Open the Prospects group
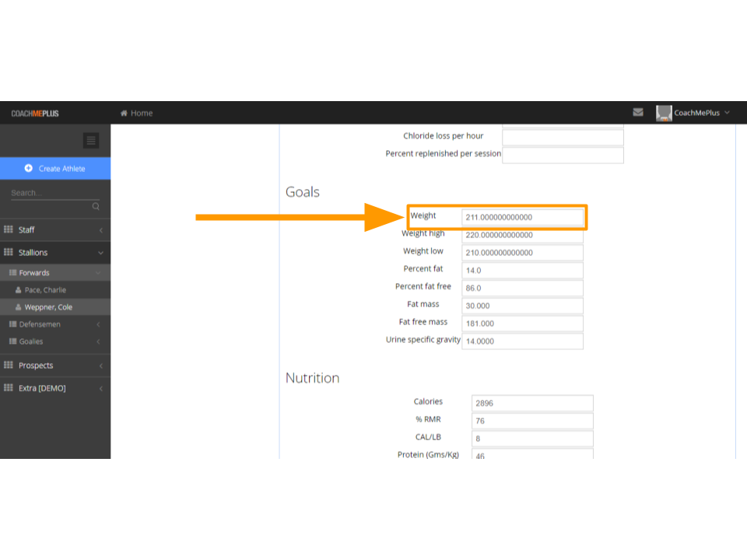 (55, 366)
